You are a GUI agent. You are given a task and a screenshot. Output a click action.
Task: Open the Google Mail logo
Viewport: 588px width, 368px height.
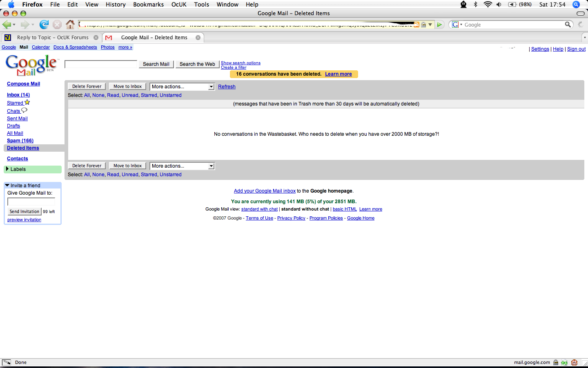[x=32, y=65]
